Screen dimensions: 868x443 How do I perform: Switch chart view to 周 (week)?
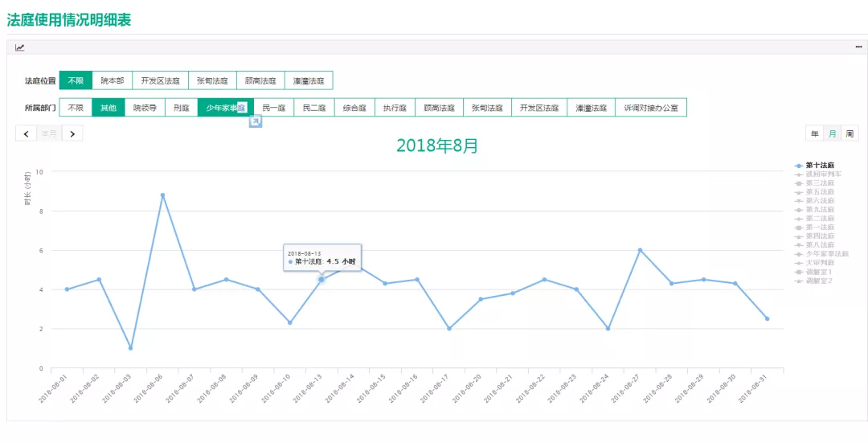(850, 133)
